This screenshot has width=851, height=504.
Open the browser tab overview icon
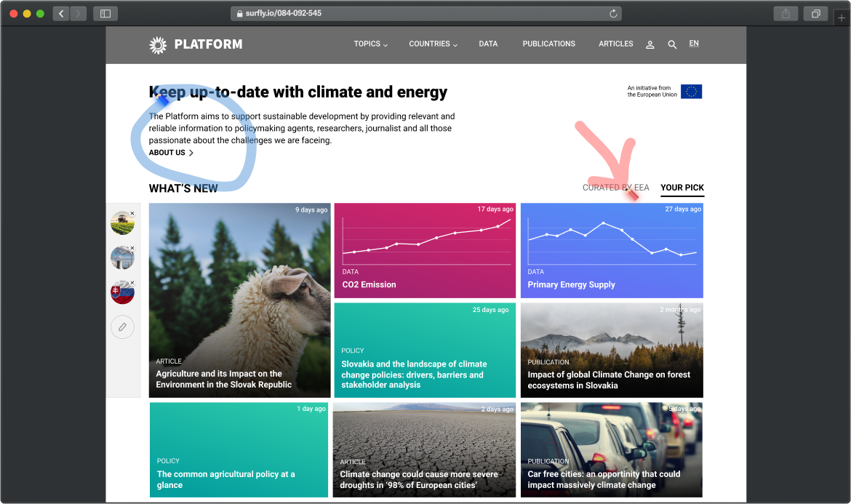click(816, 13)
